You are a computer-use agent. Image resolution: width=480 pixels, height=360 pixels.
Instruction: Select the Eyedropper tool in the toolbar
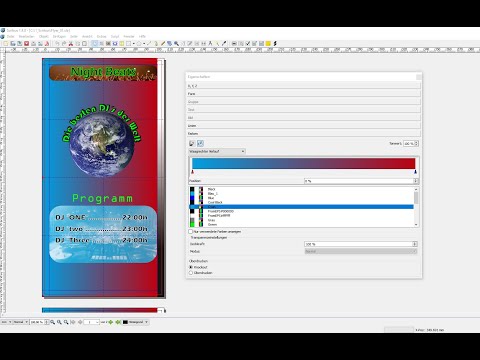(224, 43)
